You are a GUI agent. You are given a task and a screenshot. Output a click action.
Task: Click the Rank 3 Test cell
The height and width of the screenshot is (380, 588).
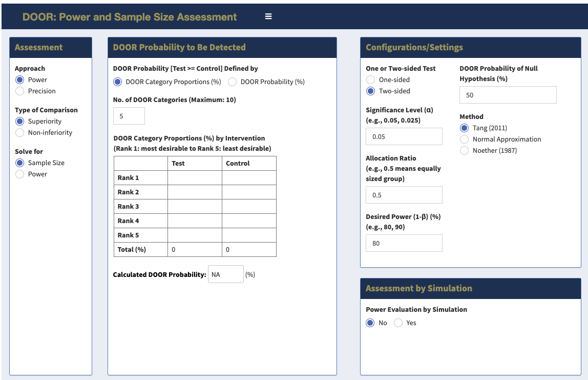click(195, 206)
